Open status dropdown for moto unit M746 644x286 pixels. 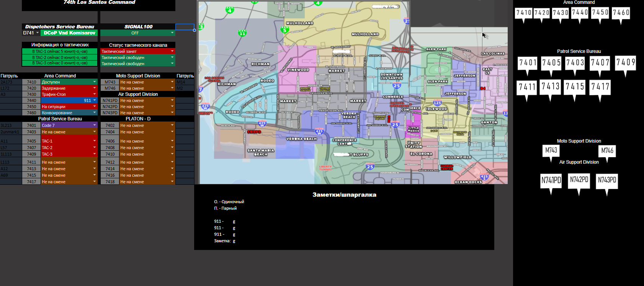[x=172, y=88]
